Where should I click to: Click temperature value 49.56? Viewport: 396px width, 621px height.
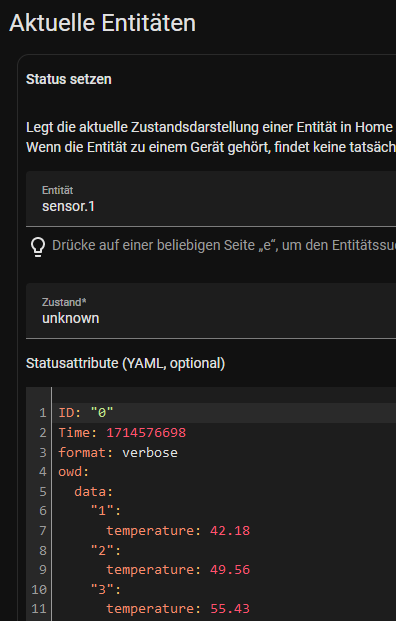coord(230,570)
